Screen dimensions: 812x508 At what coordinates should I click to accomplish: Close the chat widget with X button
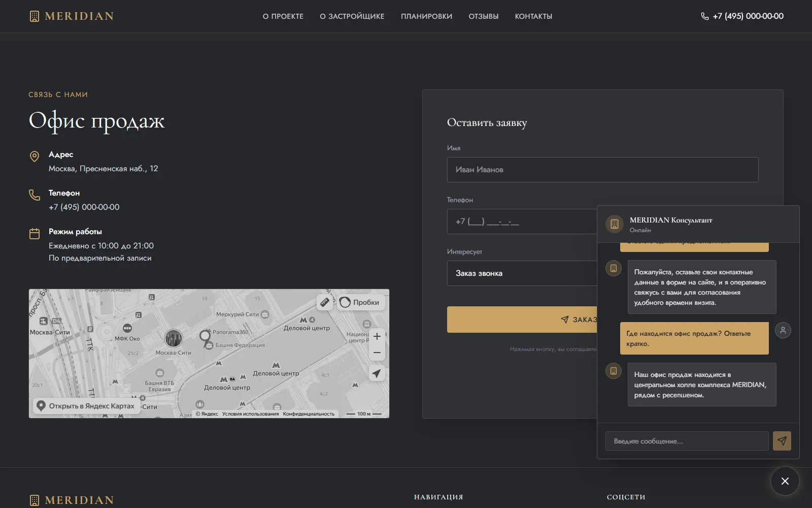(x=785, y=481)
